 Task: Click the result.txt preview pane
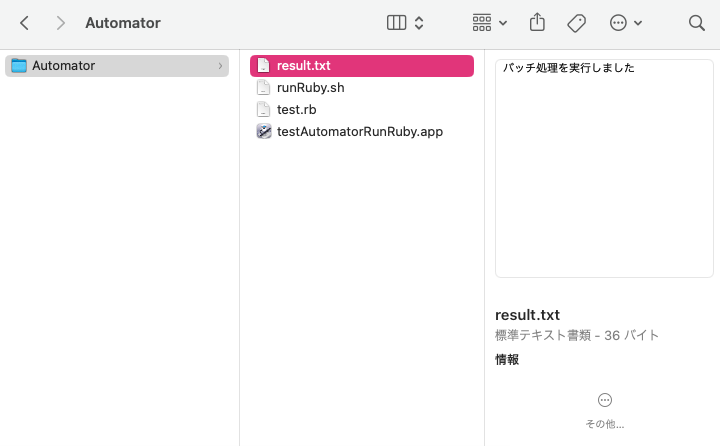(x=604, y=168)
